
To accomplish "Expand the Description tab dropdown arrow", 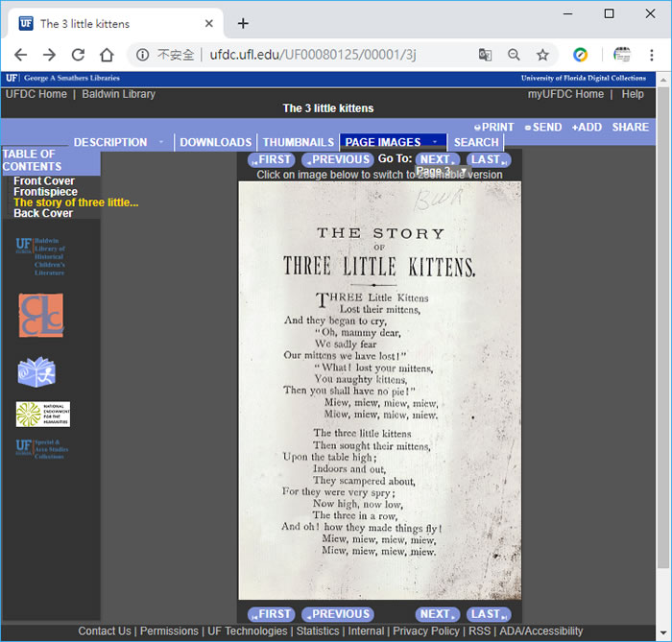I will [x=160, y=142].
